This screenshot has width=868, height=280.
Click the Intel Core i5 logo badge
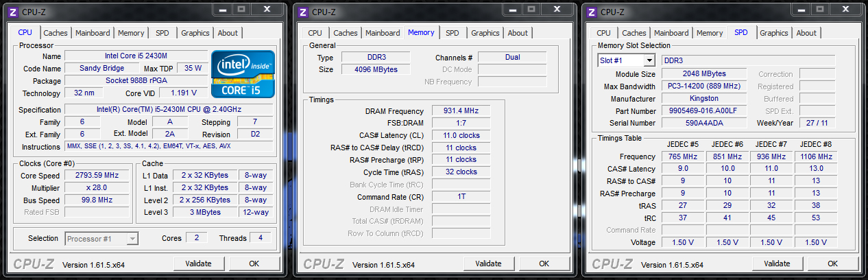point(243,74)
